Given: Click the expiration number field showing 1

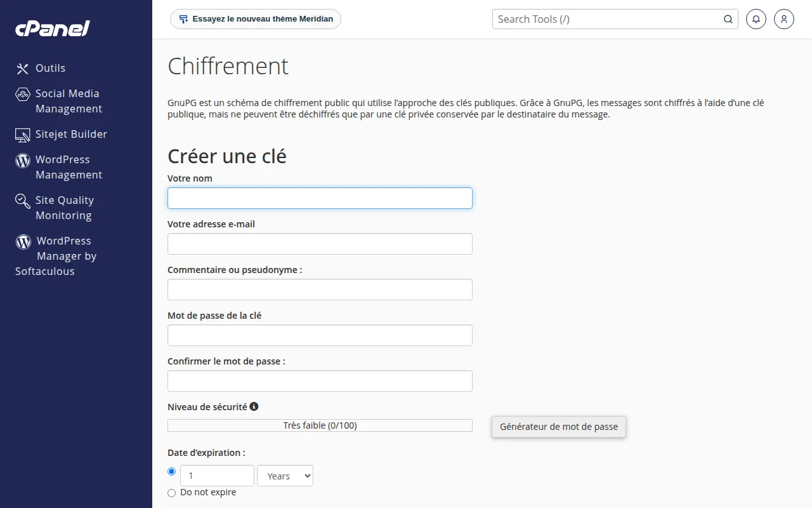Looking at the screenshot, I should 217,476.
